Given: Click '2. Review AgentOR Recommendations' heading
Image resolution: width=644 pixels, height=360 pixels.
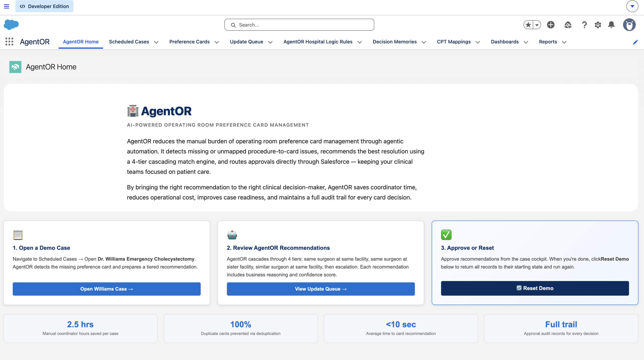Looking at the screenshot, I should [x=278, y=248].
